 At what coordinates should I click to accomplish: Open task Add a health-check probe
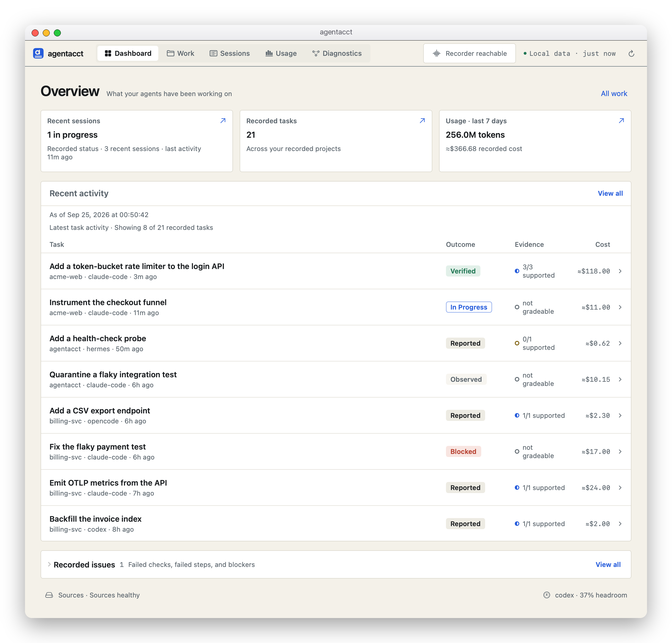coord(98,338)
